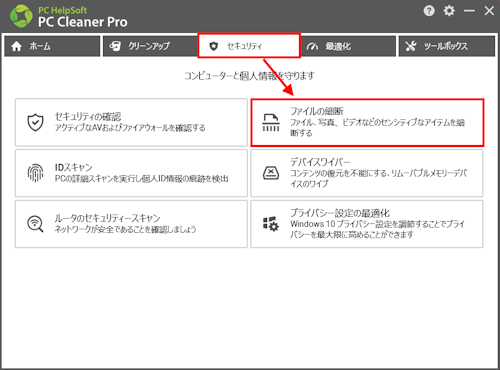
Task: Click the house icon on ホーム tab
Action: pyautogui.click(x=16, y=46)
